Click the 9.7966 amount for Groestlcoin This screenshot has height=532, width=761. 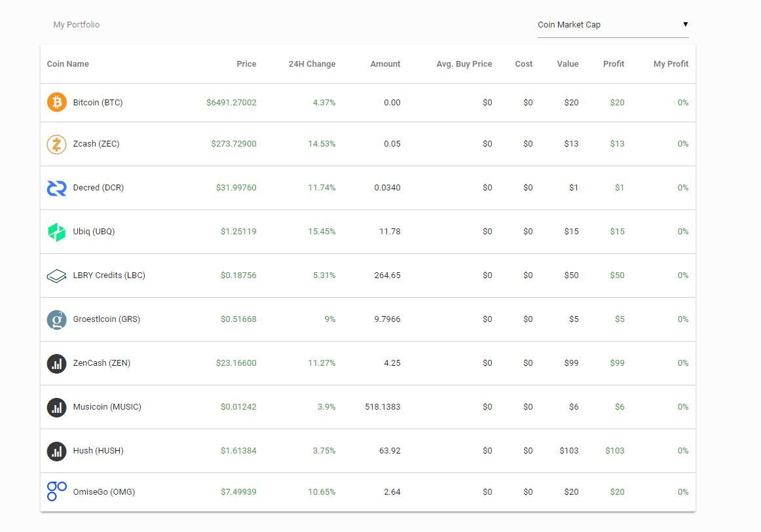pos(387,319)
